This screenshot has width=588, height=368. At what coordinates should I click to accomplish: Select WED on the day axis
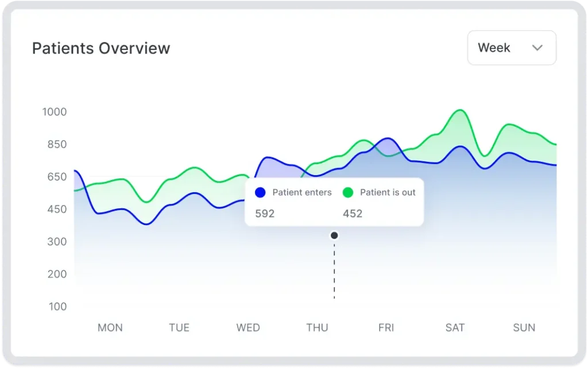click(248, 328)
